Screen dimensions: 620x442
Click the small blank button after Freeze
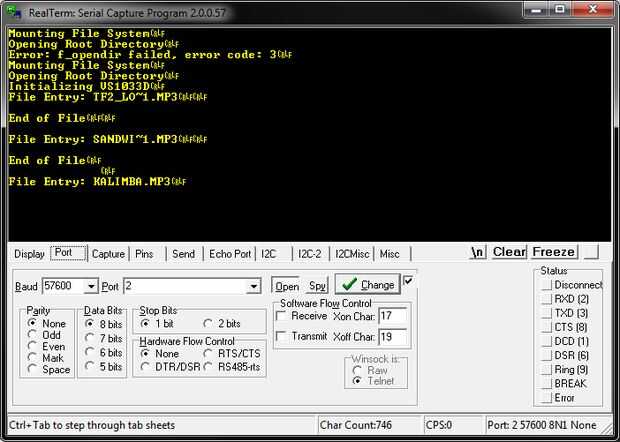tap(592, 252)
